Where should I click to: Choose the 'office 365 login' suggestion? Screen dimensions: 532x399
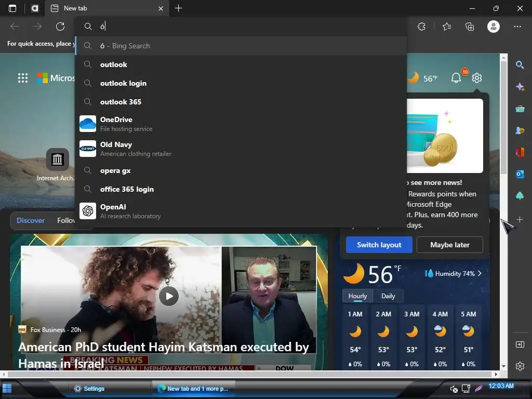click(241, 189)
